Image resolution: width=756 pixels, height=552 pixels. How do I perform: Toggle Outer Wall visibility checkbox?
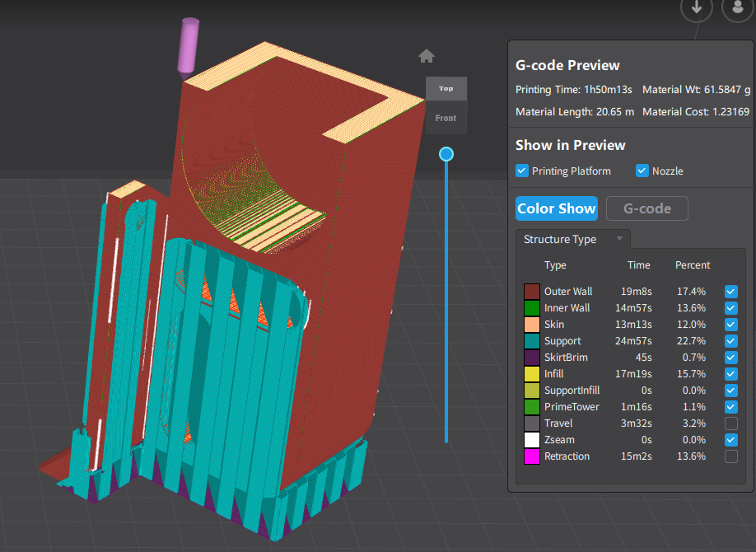pos(731,292)
